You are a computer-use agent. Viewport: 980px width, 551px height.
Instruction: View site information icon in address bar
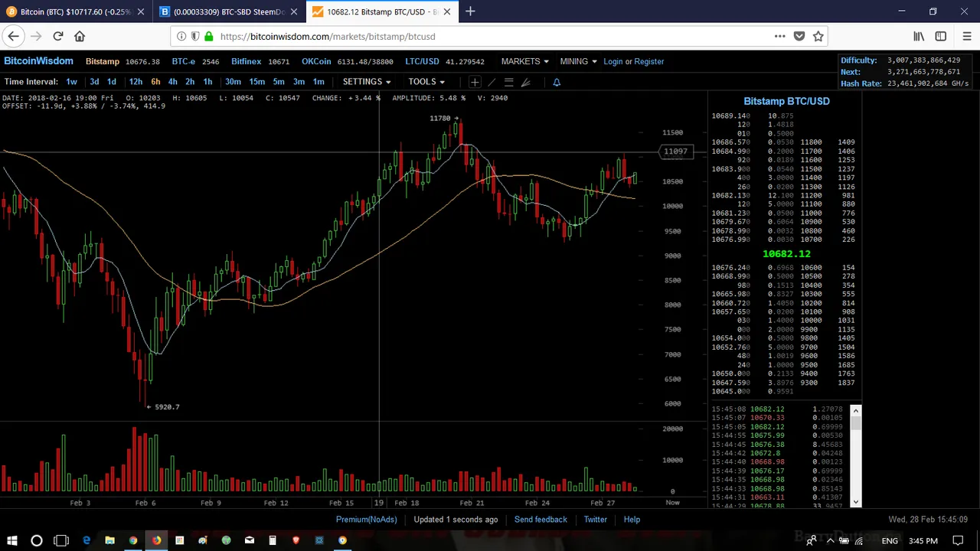point(181,36)
